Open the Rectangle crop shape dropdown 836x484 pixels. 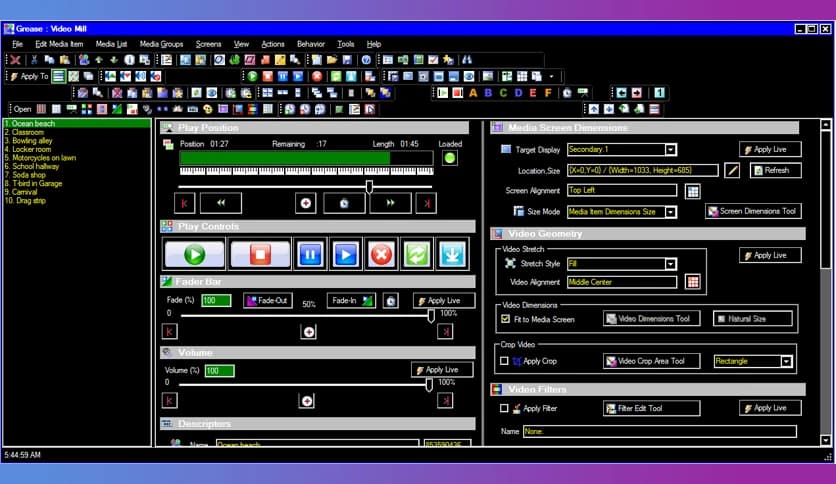786,361
